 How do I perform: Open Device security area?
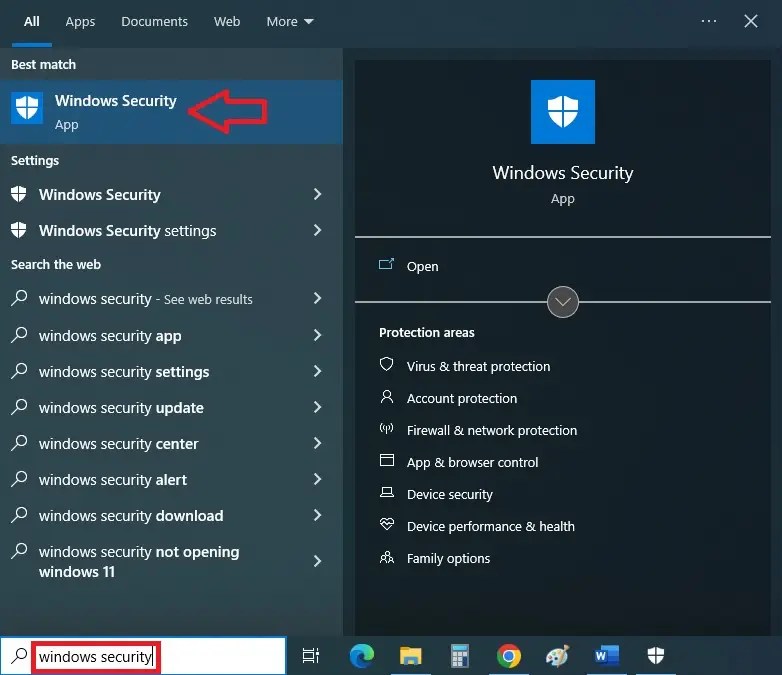tap(449, 494)
